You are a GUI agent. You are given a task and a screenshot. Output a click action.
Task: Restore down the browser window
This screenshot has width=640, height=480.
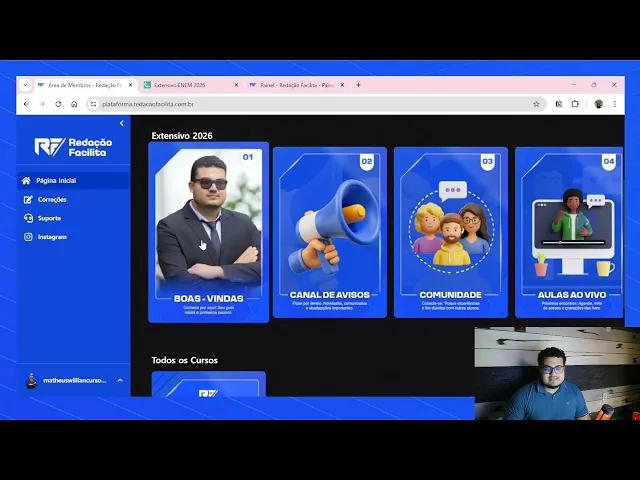[594, 85]
